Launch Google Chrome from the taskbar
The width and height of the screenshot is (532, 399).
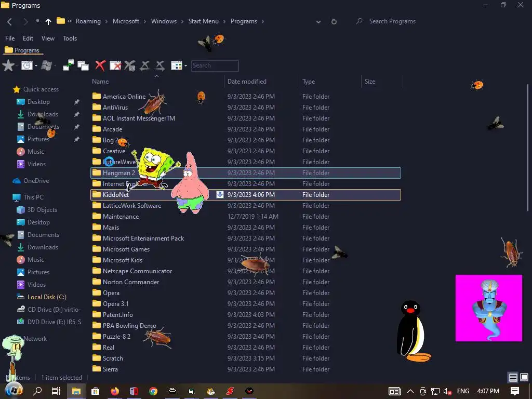click(153, 391)
